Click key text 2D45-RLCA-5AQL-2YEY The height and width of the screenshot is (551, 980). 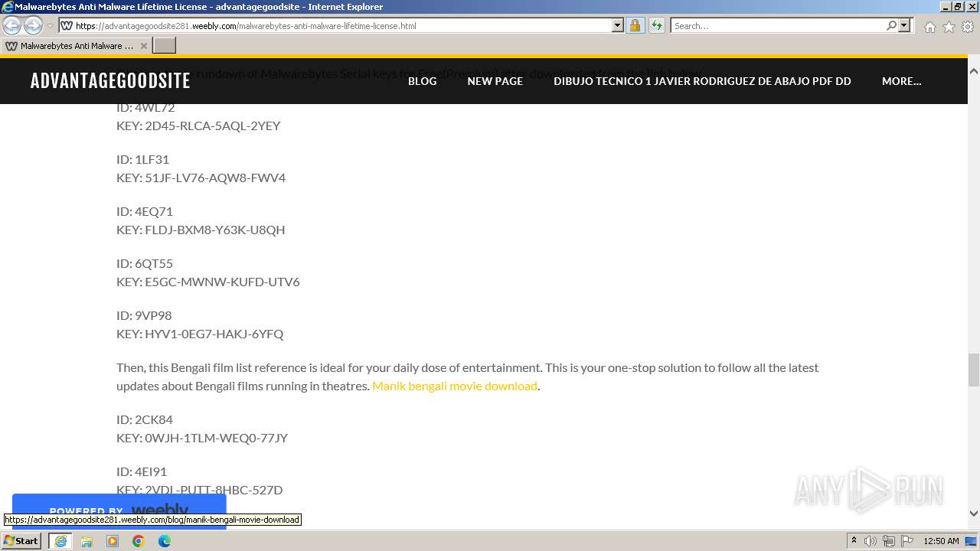point(212,126)
